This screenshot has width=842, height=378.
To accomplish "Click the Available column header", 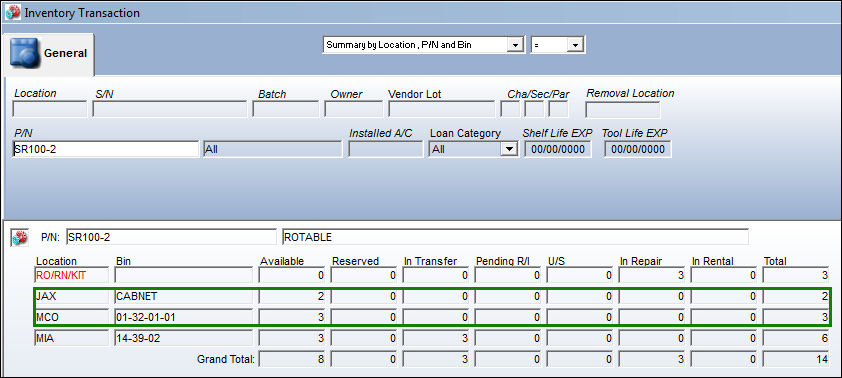I will [x=282, y=261].
